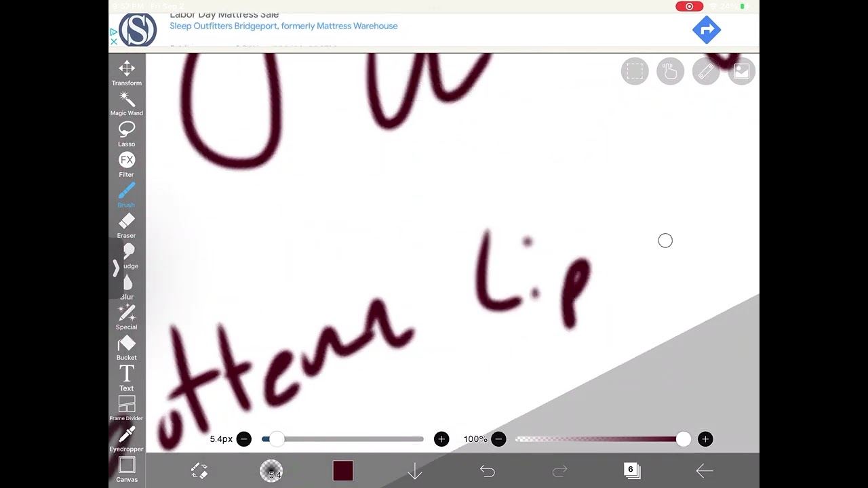The height and width of the screenshot is (488, 868).
Task: Open the dark red color swatch
Action: tap(343, 471)
